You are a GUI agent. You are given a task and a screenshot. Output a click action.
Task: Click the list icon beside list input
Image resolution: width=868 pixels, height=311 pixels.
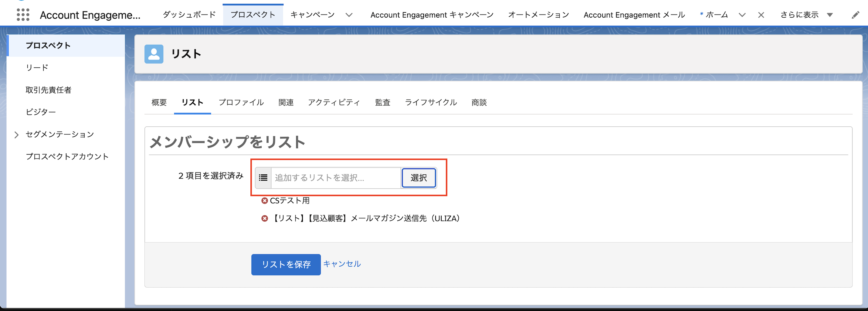263,177
